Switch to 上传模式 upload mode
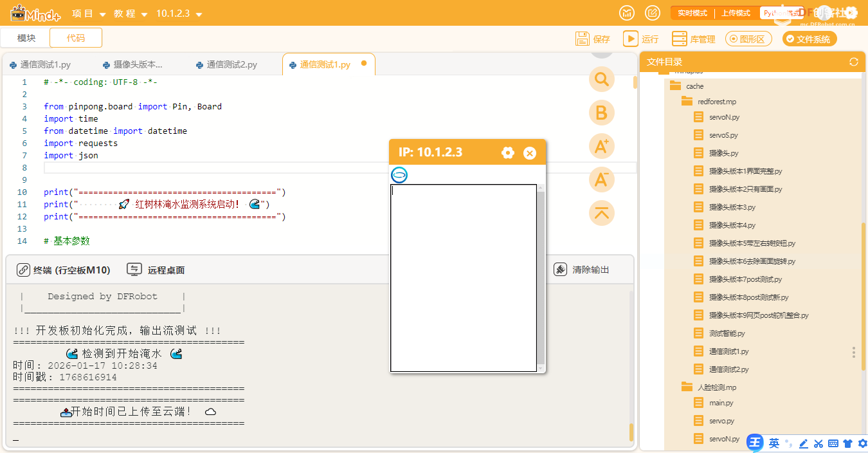The image size is (868, 453). click(735, 14)
